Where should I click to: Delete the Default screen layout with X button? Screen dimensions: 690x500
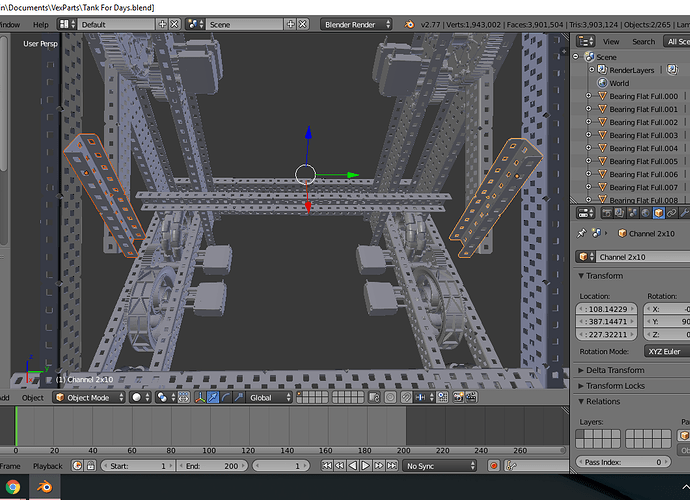(175, 24)
